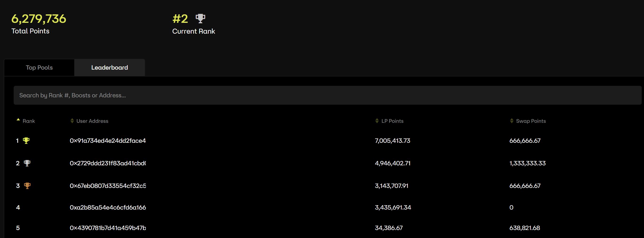The height and width of the screenshot is (238, 644).
Task: Click the Swap Points sort arrows
Action: click(511, 121)
